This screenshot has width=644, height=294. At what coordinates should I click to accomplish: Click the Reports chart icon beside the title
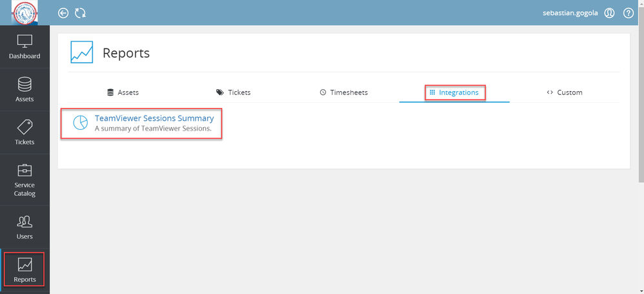[82, 52]
